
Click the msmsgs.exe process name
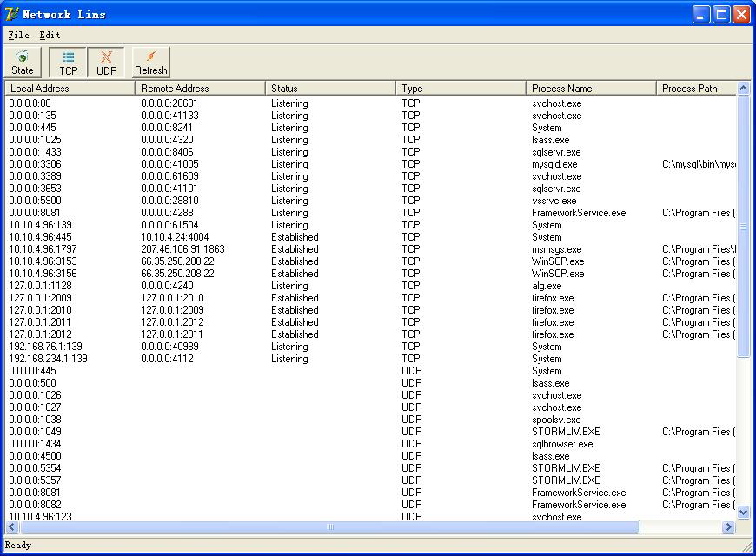(x=556, y=249)
